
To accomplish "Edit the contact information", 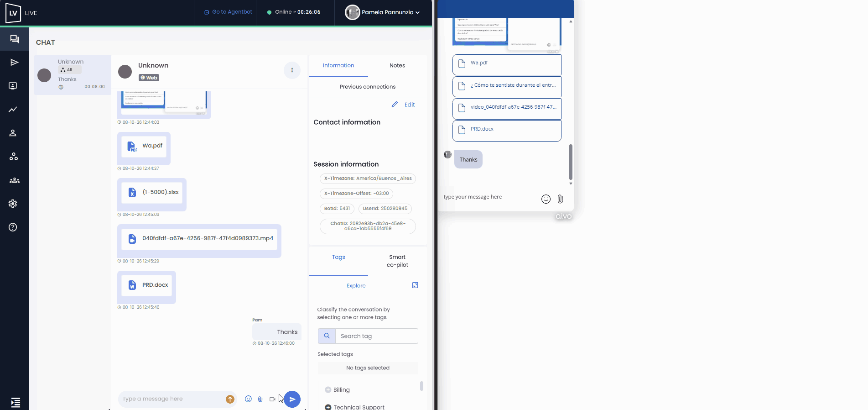I will pos(404,105).
